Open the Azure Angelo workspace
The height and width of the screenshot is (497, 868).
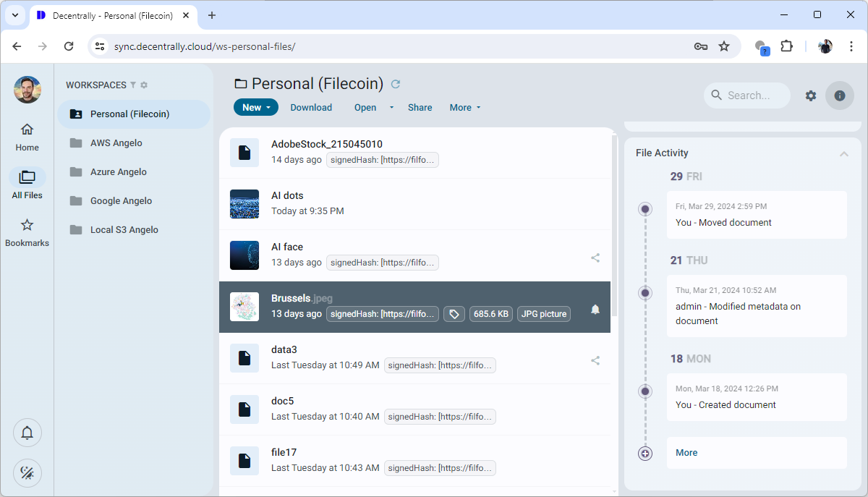tap(118, 172)
